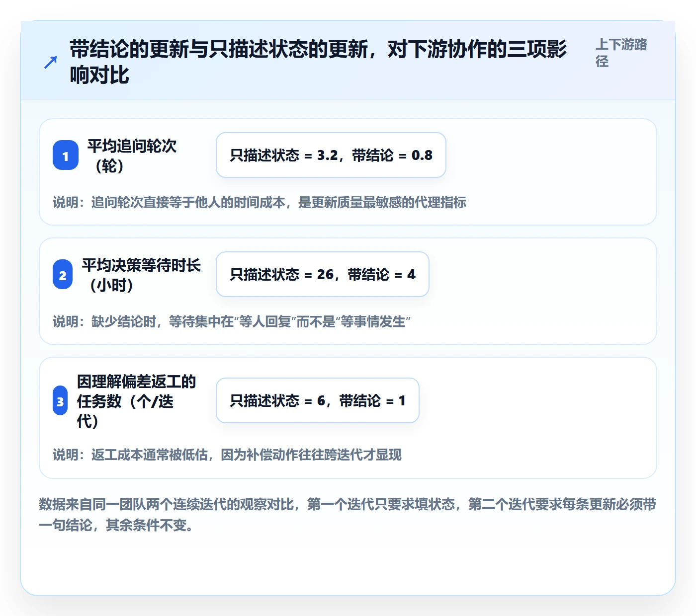Click the 因理解偏差返工的任务数 metric label
696x616 pixels.
[136, 401]
